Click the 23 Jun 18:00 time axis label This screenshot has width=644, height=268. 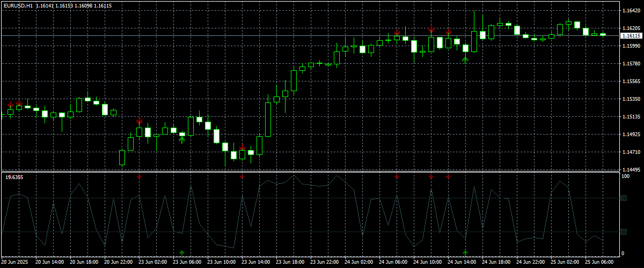point(290,263)
